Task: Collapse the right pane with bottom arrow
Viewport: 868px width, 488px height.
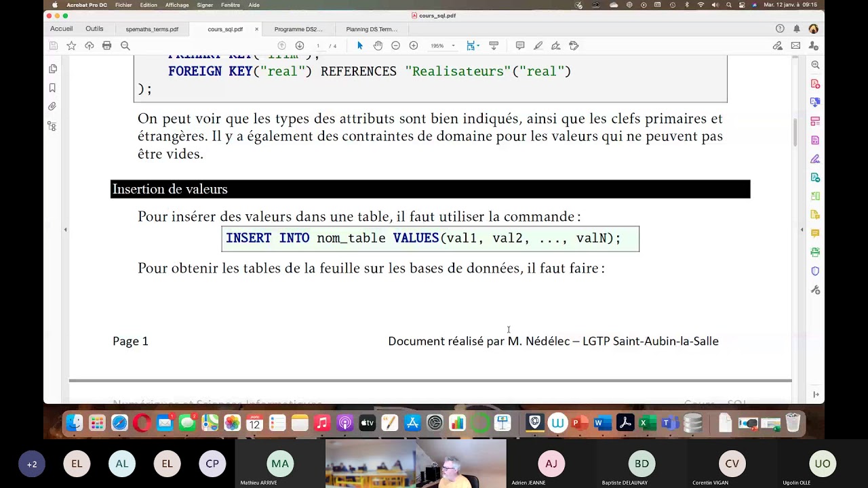Action: (x=815, y=394)
